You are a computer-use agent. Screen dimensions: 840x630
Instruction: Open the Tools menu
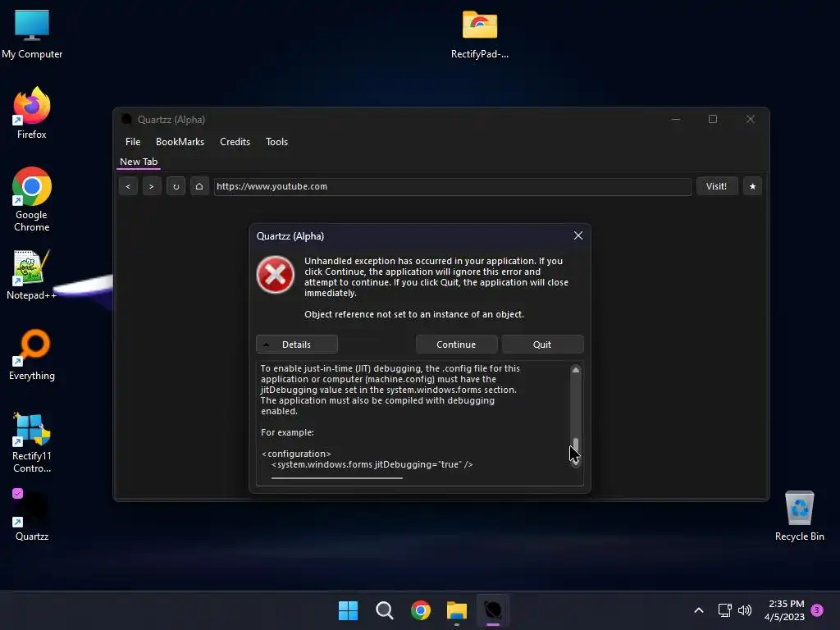(277, 142)
